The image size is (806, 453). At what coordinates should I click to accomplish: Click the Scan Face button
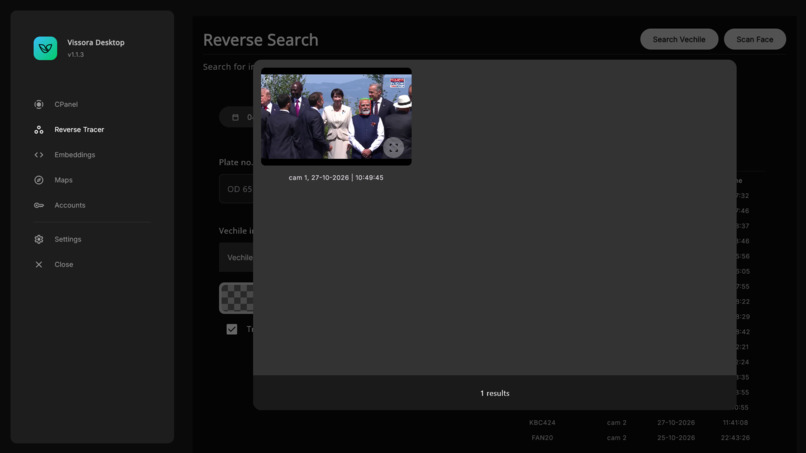pos(755,39)
